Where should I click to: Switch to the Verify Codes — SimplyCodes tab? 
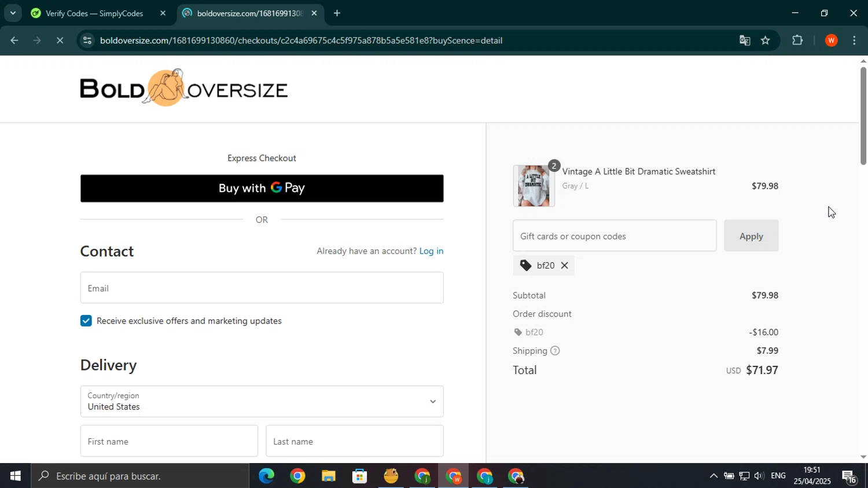[x=94, y=13]
